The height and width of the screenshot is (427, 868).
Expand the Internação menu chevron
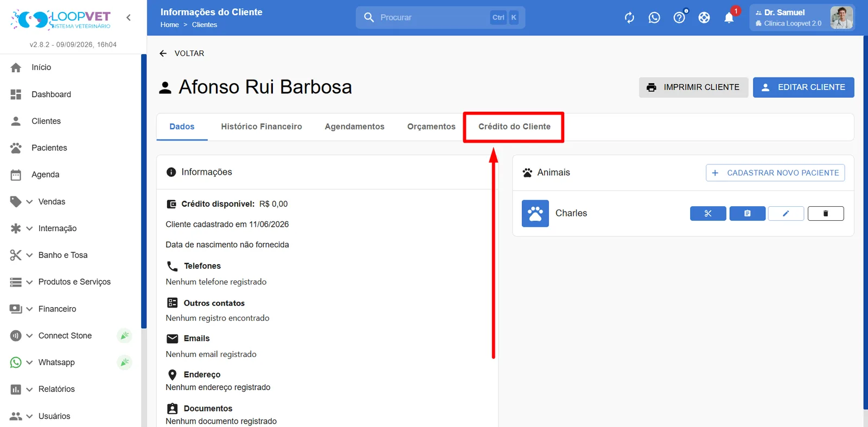29,228
